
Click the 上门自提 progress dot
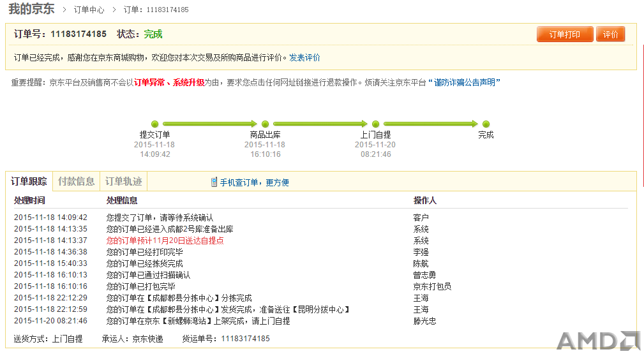(x=375, y=124)
